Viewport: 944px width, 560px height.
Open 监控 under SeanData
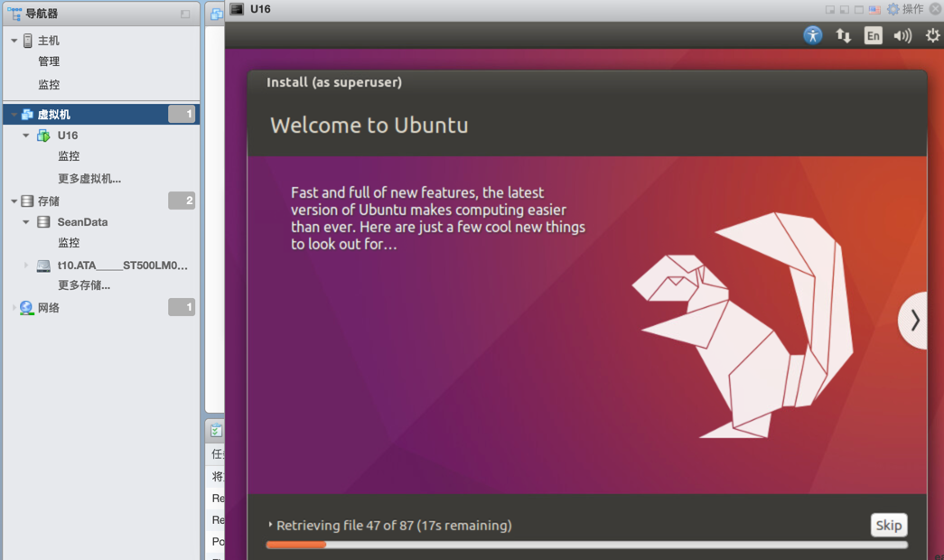69,243
